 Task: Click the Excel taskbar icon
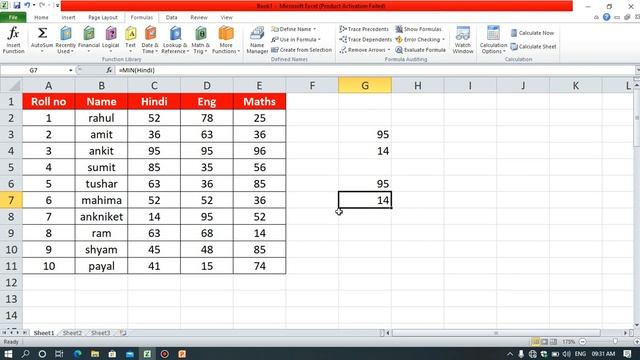coord(147,354)
